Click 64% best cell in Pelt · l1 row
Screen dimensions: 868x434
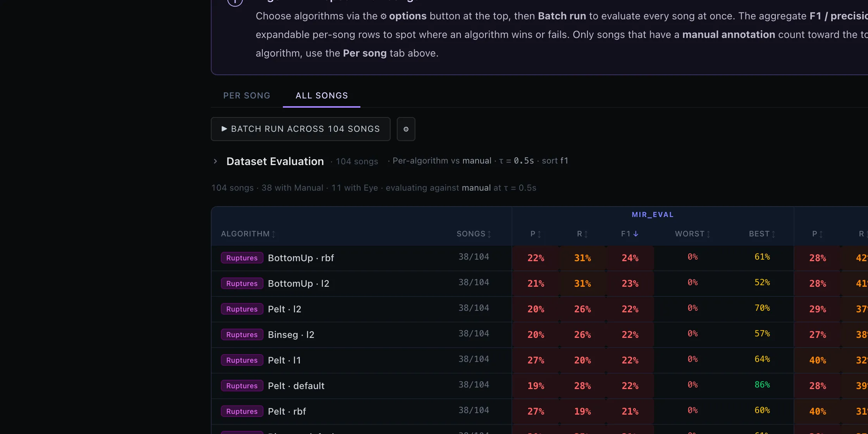pos(762,359)
